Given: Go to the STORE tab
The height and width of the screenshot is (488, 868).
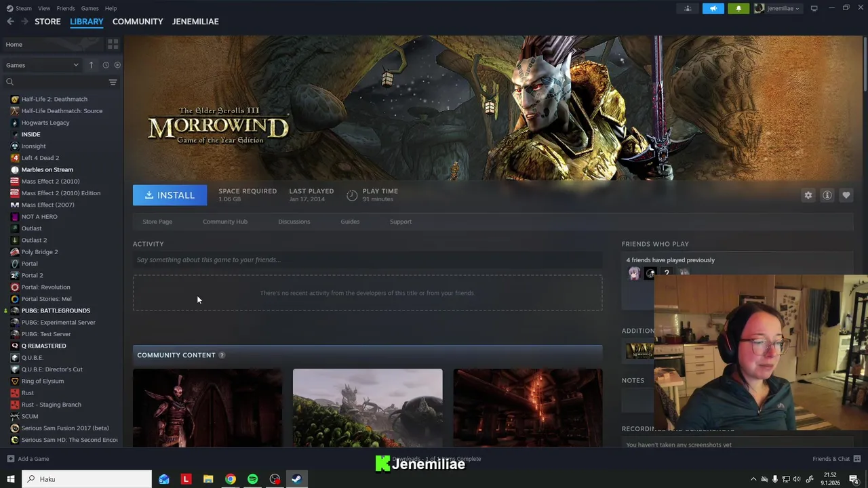Looking at the screenshot, I should tap(47, 22).
